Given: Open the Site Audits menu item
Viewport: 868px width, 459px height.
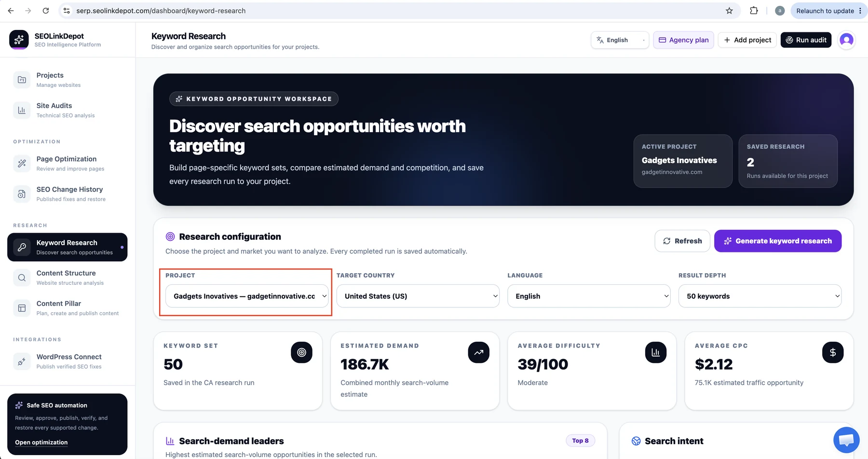Looking at the screenshot, I should coord(68,110).
